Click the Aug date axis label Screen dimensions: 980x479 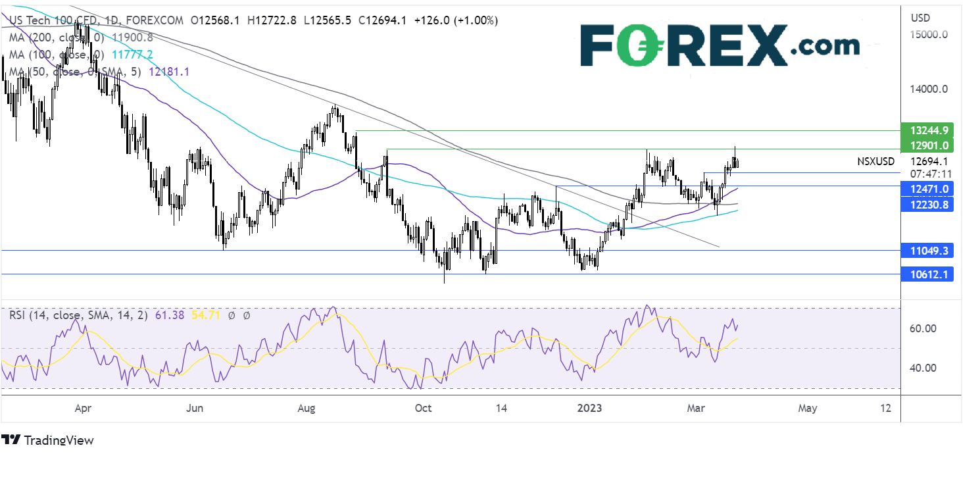(x=306, y=408)
